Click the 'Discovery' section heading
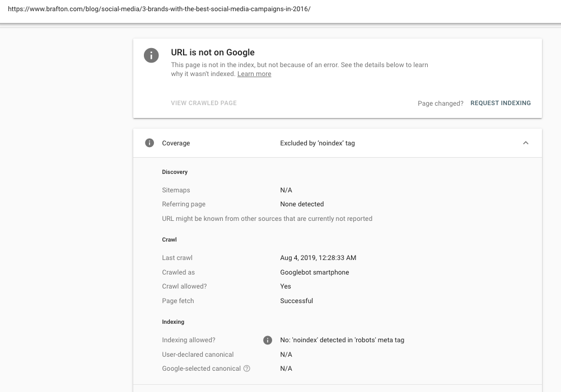 point(175,172)
